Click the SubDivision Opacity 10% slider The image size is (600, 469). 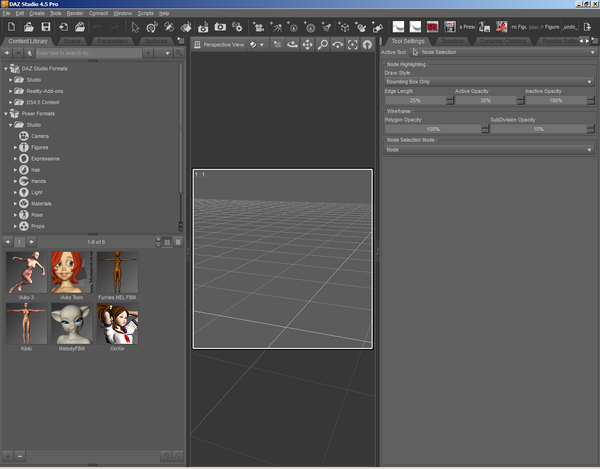pyautogui.click(x=538, y=129)
